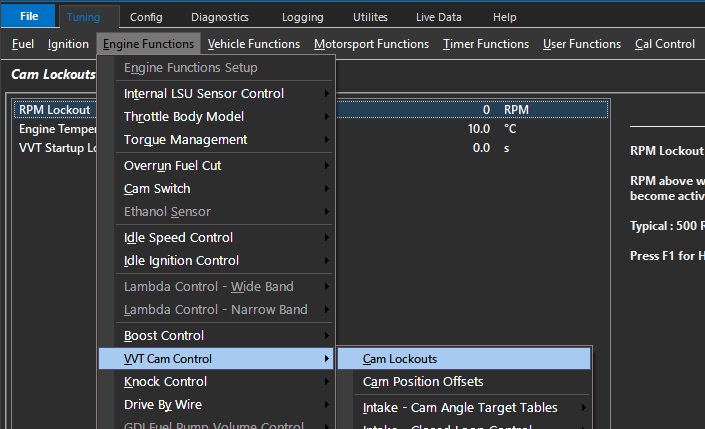Open Motorsport Functions menu
This screenshot has height=429, width=705.
pyautogui.click(x=371, y=44)
